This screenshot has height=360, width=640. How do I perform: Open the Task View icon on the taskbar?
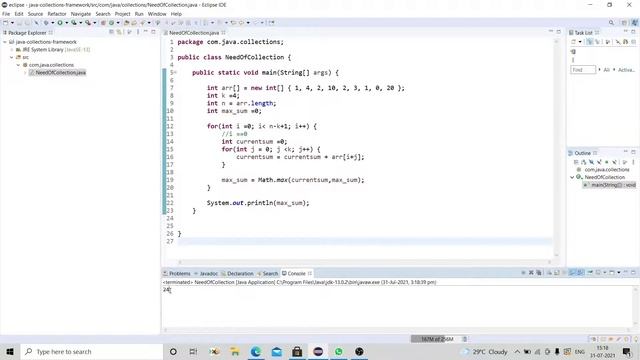193,351
